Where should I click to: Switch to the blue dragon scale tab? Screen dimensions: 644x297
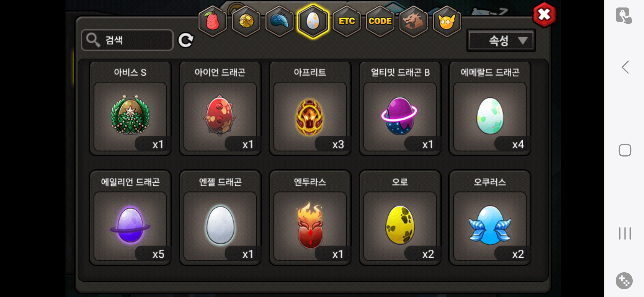[x=279, y=21]
